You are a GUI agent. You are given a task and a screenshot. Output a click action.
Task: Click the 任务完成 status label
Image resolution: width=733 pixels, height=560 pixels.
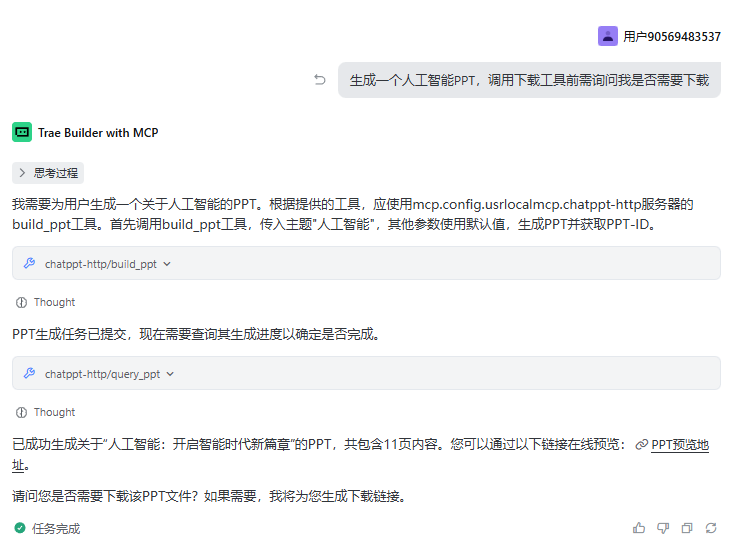click(x=56, y=528)
